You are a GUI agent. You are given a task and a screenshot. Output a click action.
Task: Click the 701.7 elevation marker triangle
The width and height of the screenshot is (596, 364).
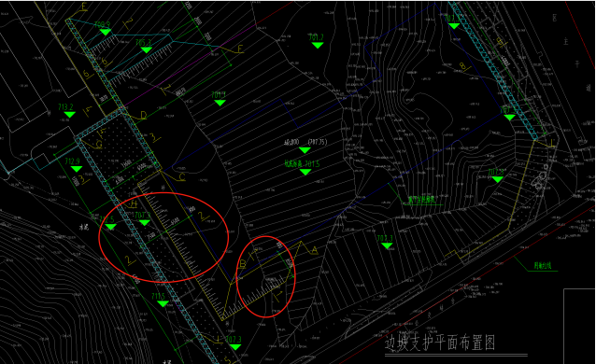318,45
